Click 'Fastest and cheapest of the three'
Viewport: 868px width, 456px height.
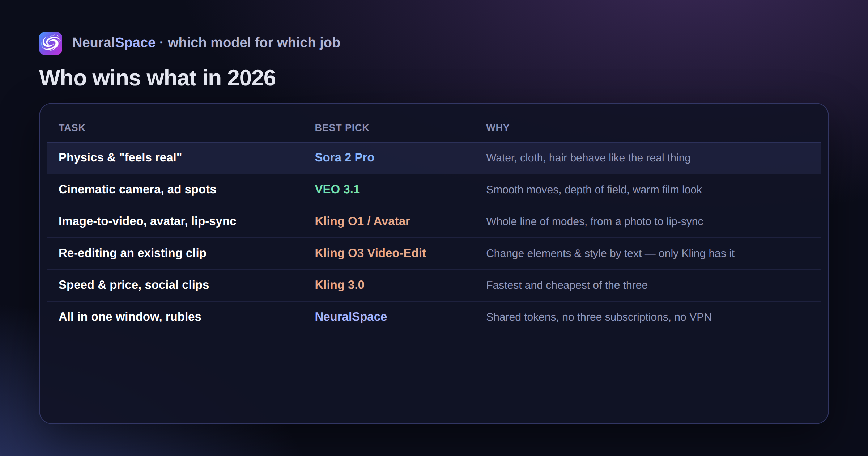tap(567, 285)
